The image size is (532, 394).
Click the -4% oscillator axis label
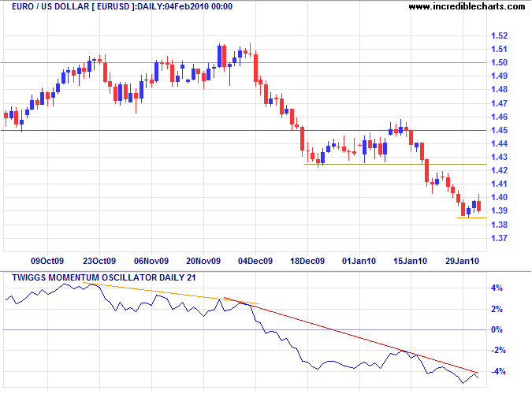point(498,372)
